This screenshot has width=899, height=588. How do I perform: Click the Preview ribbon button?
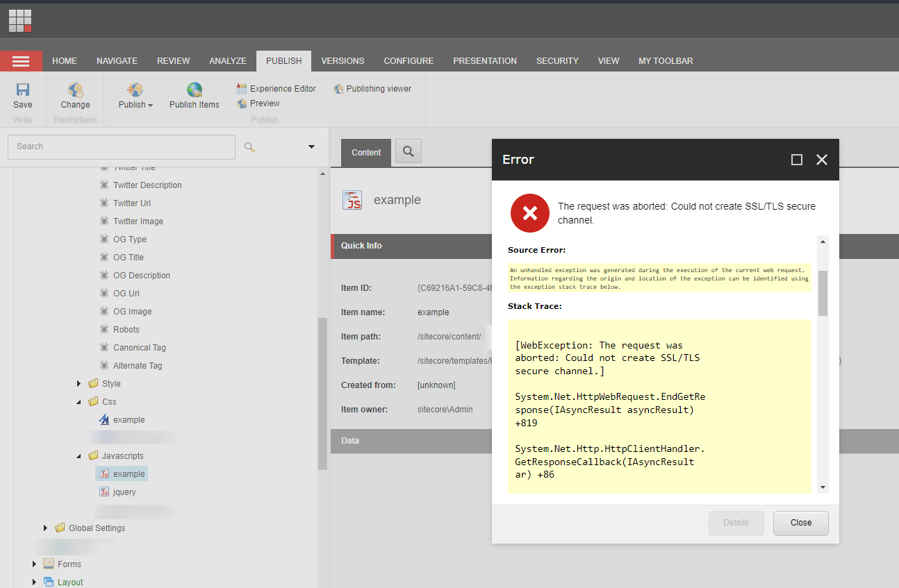pos(258,103)
